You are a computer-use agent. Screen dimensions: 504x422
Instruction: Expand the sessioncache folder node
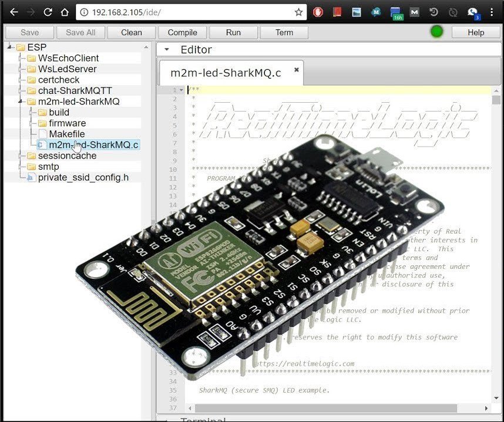(x=21, y=156)
